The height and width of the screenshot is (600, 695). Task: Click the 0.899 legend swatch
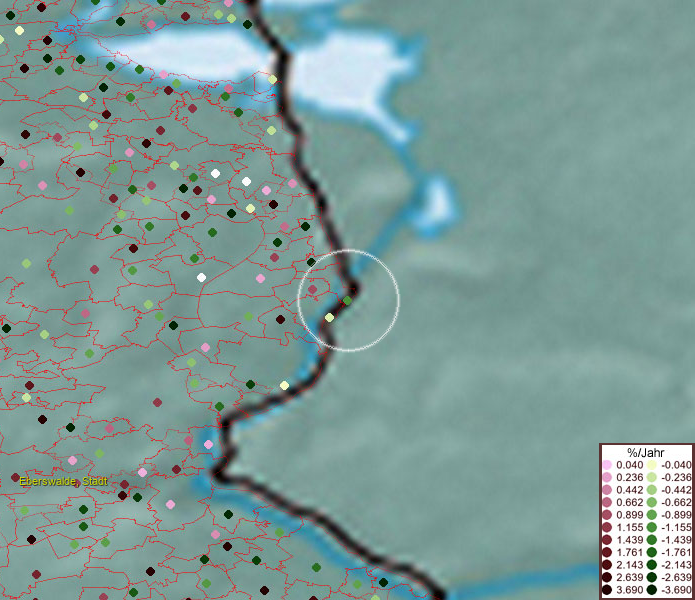(x=607, y=515)
